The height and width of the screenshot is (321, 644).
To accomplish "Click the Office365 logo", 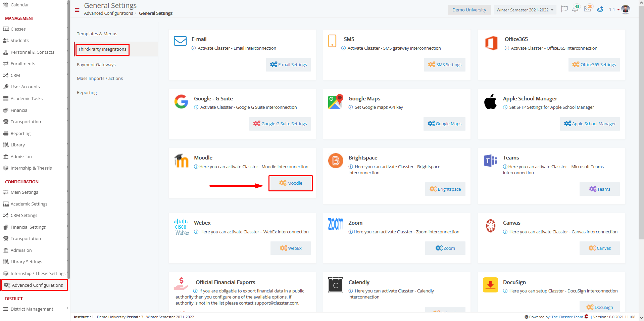I will click(491, 43).
